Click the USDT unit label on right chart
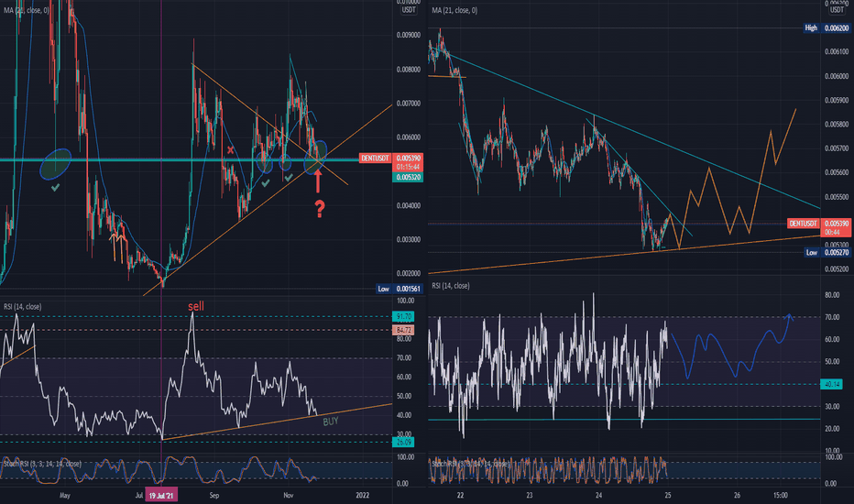 [x=837, y=10]
